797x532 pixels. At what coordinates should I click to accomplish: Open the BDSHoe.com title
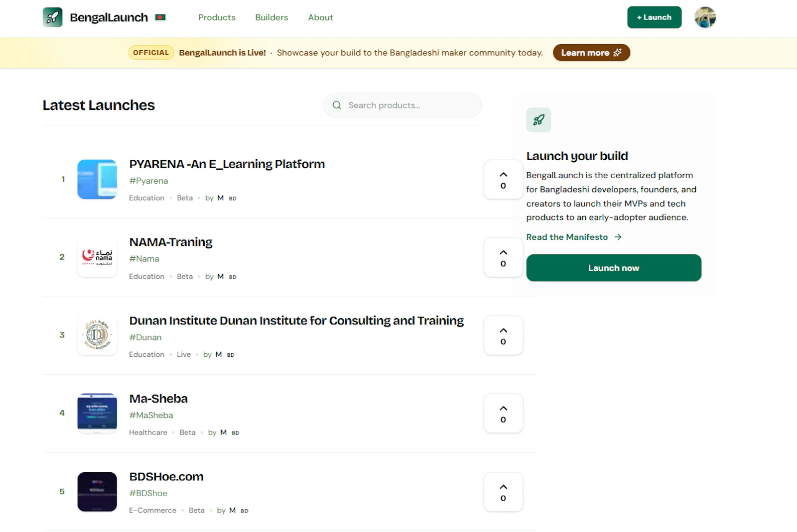coord(166,477)
